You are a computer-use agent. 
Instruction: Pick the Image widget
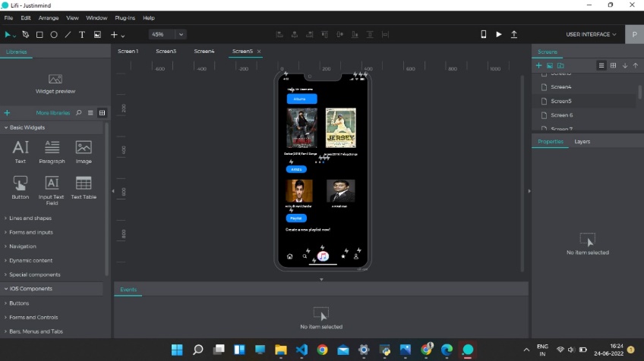pyautogui.click(x=84, y=152)
